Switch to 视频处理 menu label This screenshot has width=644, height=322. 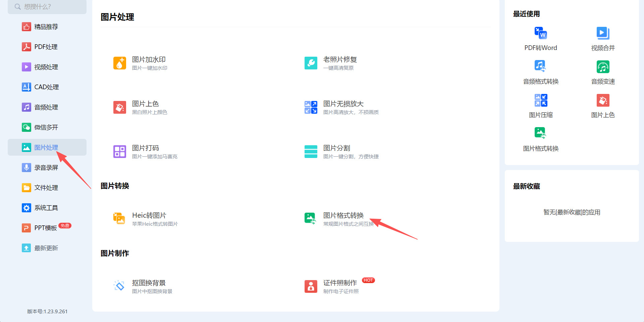click(x=46, y=67)
